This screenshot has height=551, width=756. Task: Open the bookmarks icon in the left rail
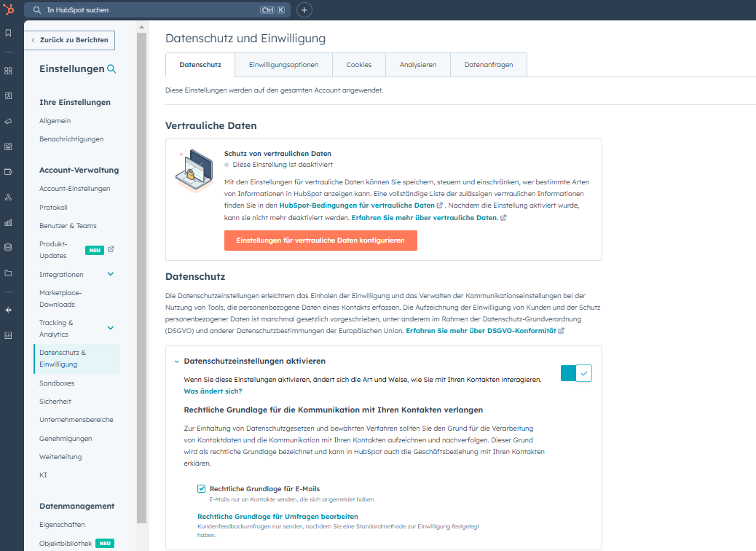tap(8, 33)
